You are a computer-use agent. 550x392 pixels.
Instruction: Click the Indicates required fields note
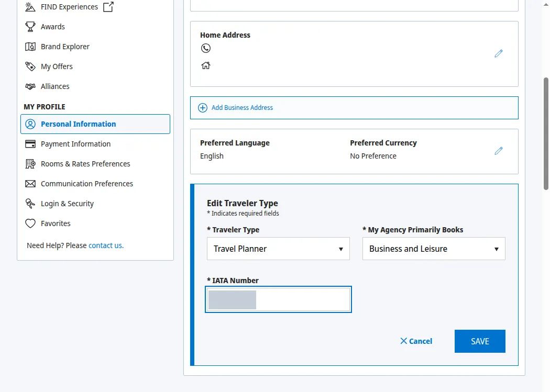tap(243, 214)
